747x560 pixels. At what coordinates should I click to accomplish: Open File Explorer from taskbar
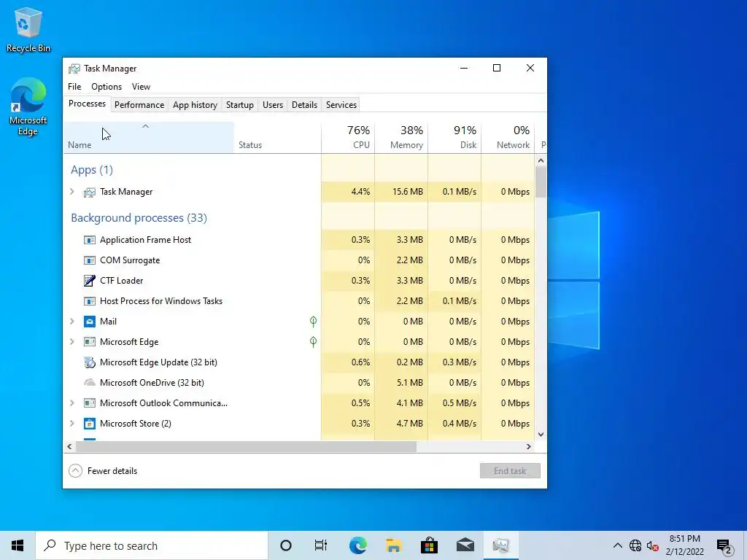pos(393,545)
